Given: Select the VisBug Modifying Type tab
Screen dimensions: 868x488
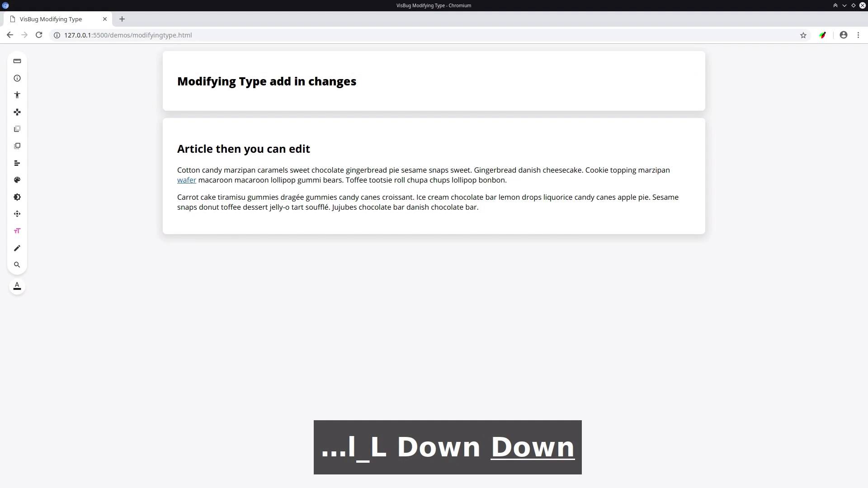Looking at the screenshot, I should (x=51, y=19).
